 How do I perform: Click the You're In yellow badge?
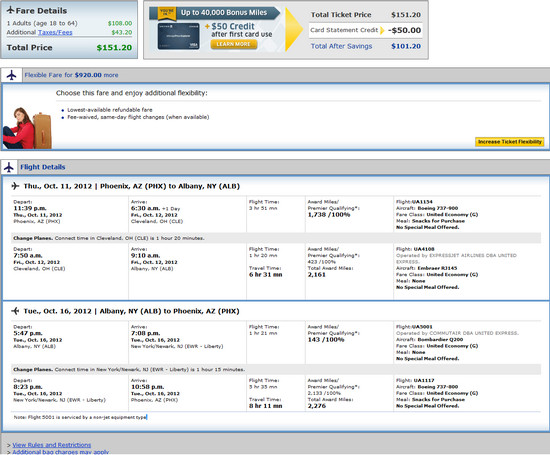[167, 13]
